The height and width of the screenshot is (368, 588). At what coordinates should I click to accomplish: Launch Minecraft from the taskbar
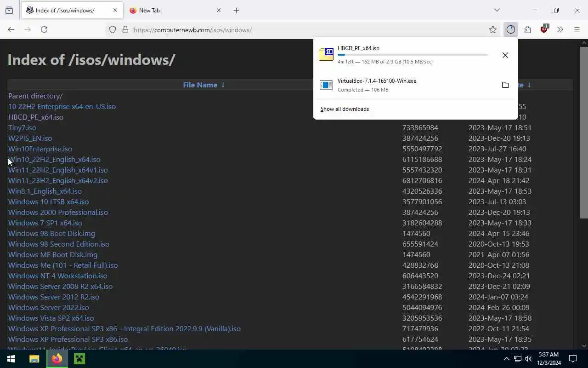[79, 359]
